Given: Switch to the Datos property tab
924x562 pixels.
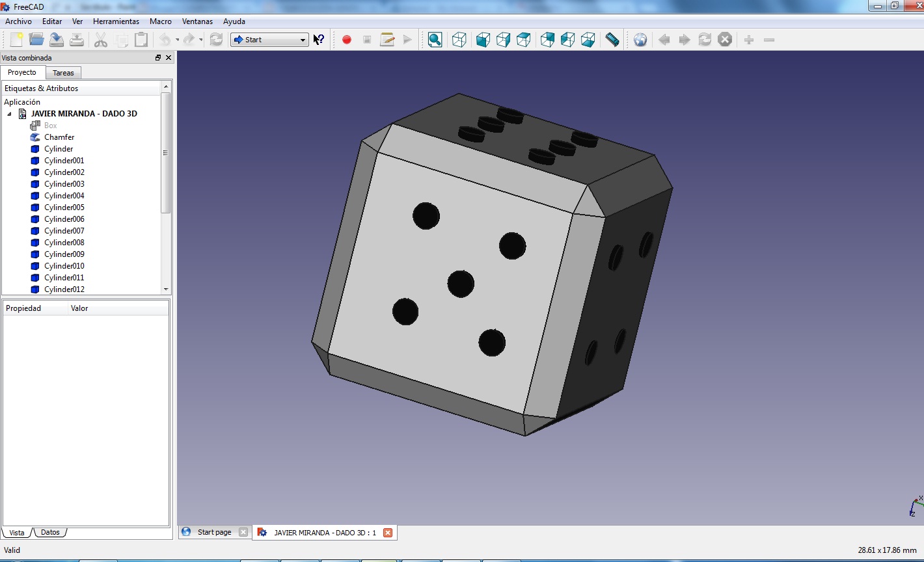Looking at the screenshot, I should pyautogui.click(x=50, y=533).
